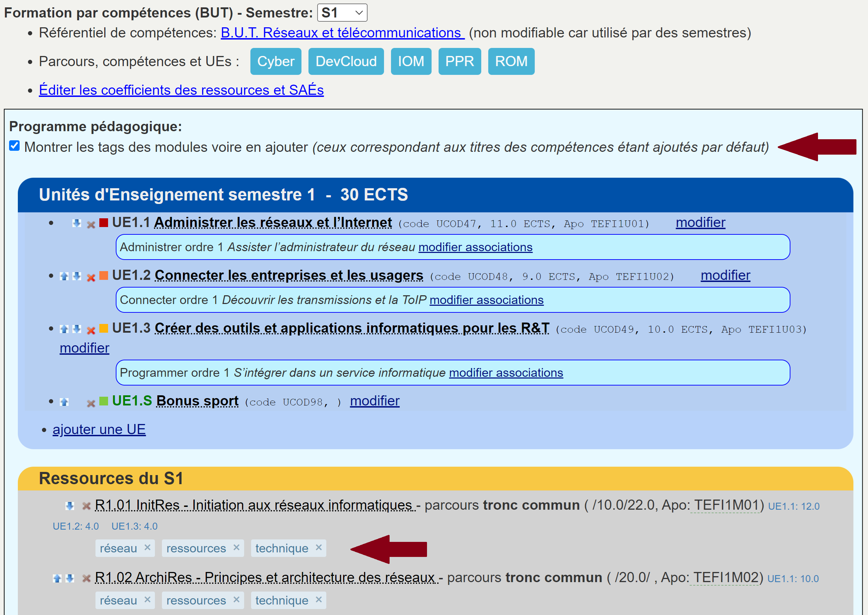Move R1.01 InitRes down with arrow icon

70,506
